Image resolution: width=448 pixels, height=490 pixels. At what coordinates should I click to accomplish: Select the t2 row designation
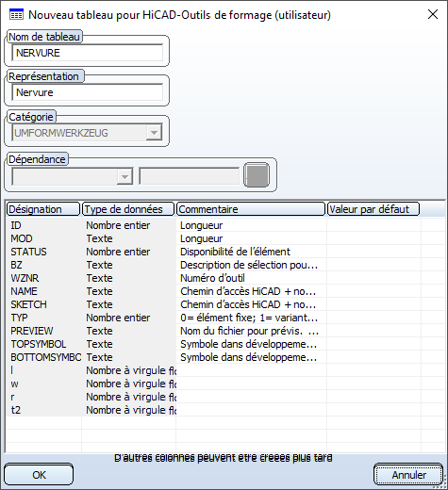coord(16,410)
